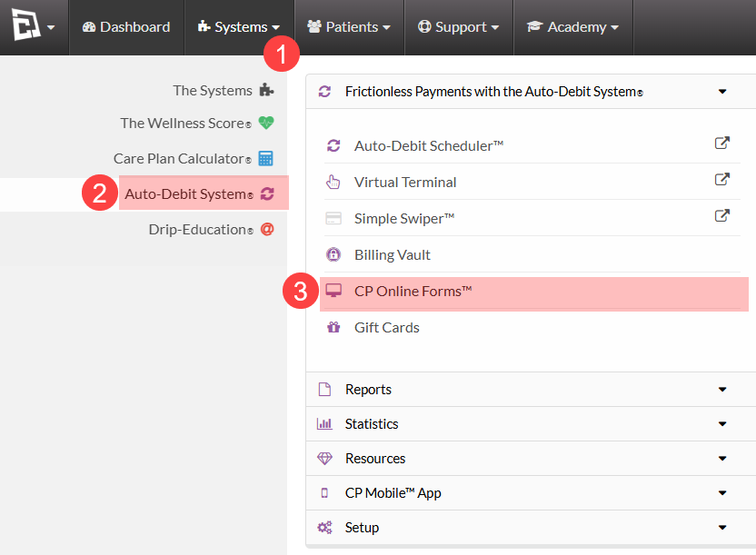Open The Wellness Score link

click(185, 124)
